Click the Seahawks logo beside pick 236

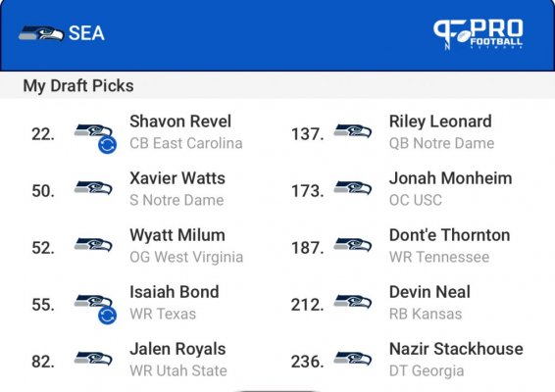pyautogui.click(x=353, y=359)
